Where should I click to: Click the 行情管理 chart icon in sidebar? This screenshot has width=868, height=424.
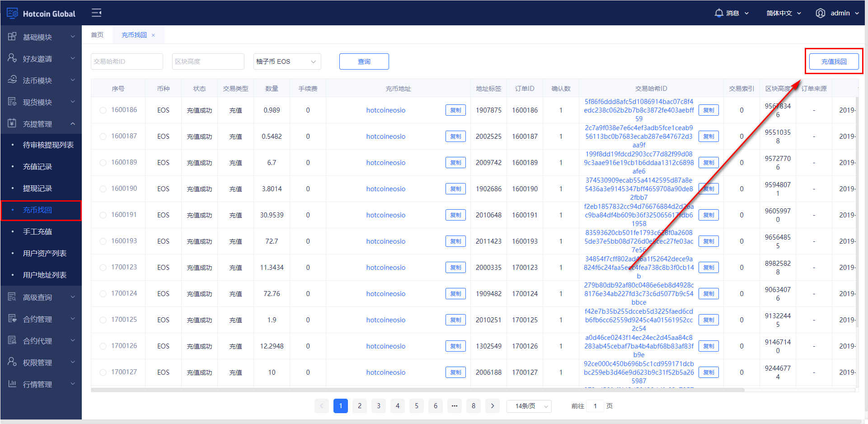pyautogui.click(x=12, y=384)
